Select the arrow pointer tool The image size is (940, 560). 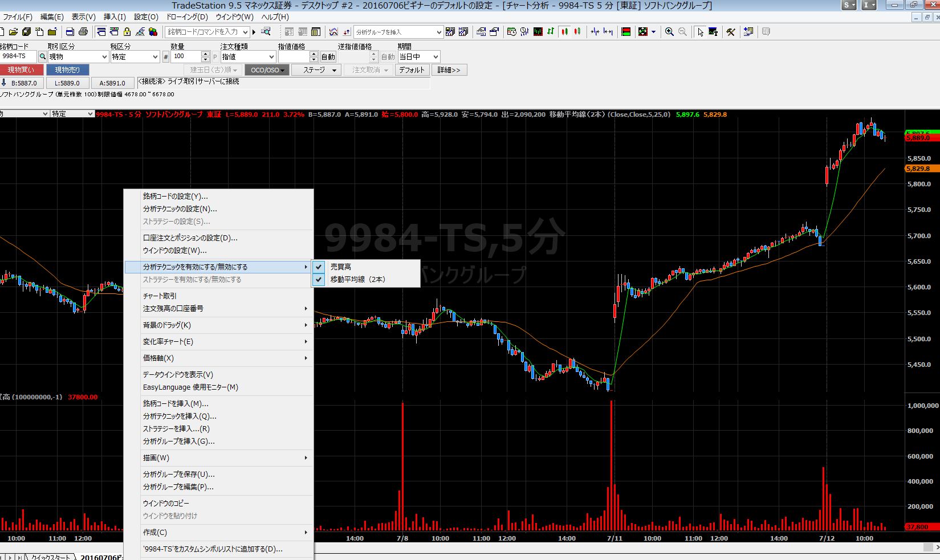click(701, 31)
